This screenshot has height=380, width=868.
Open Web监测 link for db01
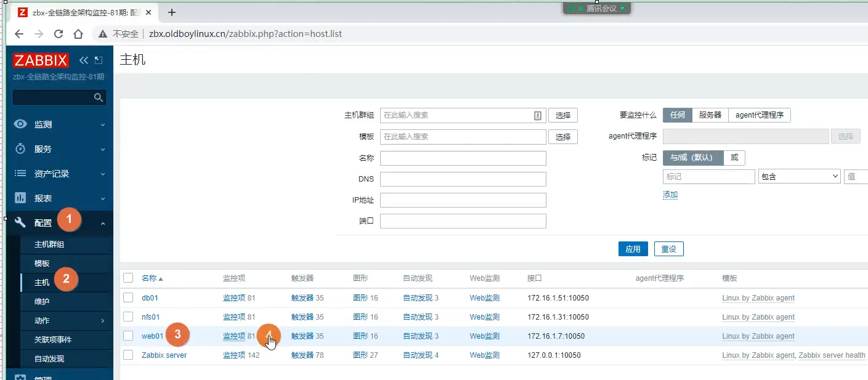pyautogui.click(x=485, y=298)
